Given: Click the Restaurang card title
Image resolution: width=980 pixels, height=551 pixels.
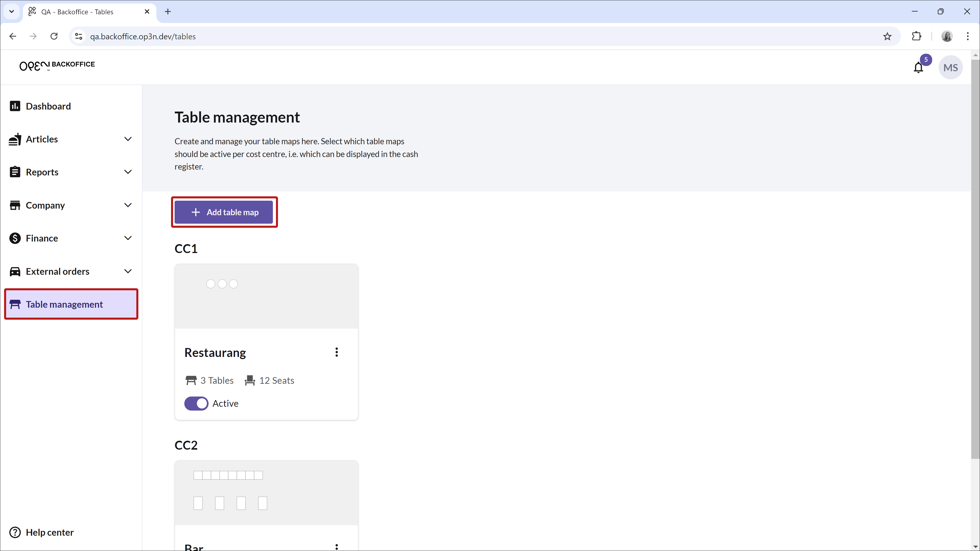Looking at the screenshot, I should tap(215, 352).
